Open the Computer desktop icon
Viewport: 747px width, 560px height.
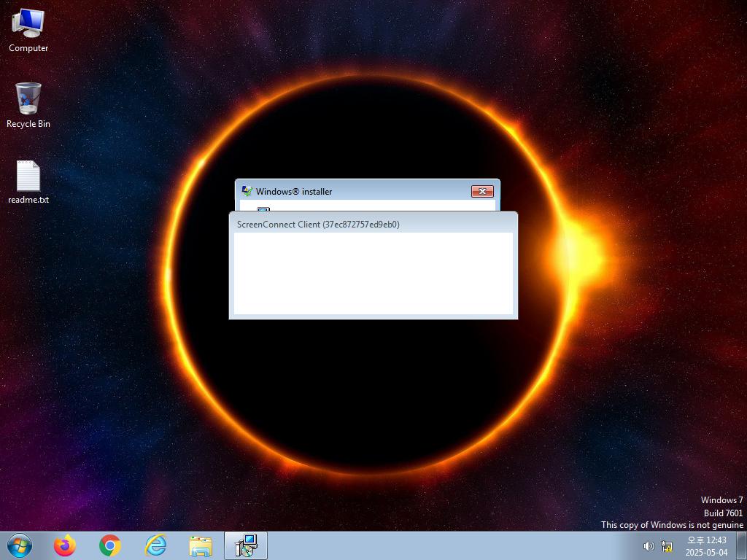pyautogui.click(x=28, y=31)
